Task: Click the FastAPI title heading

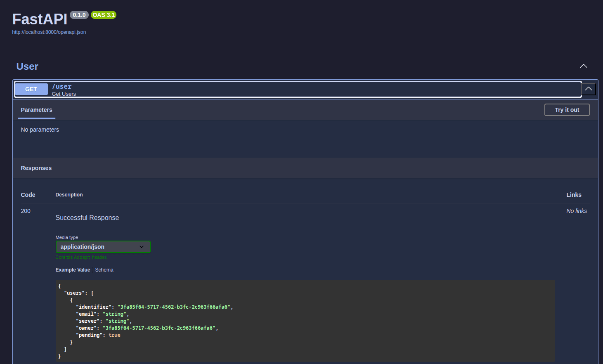Action: (x=40, y=19)
